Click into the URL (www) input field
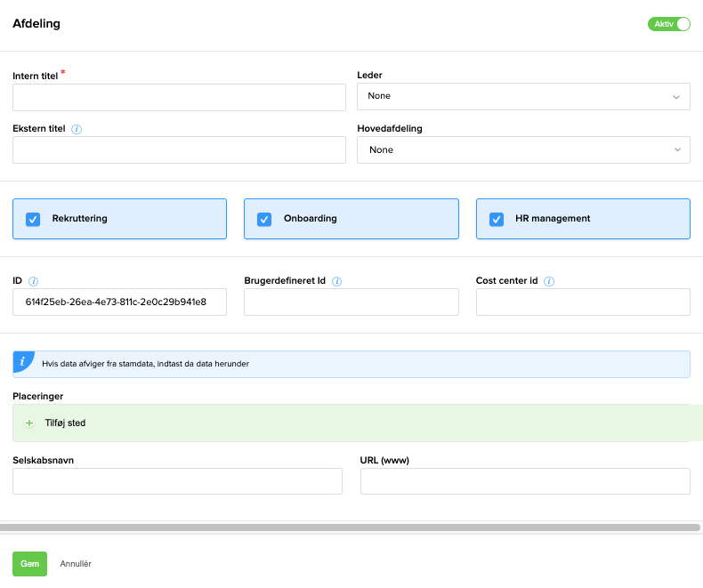The image size is (703, 588). [x=525, y=481]
